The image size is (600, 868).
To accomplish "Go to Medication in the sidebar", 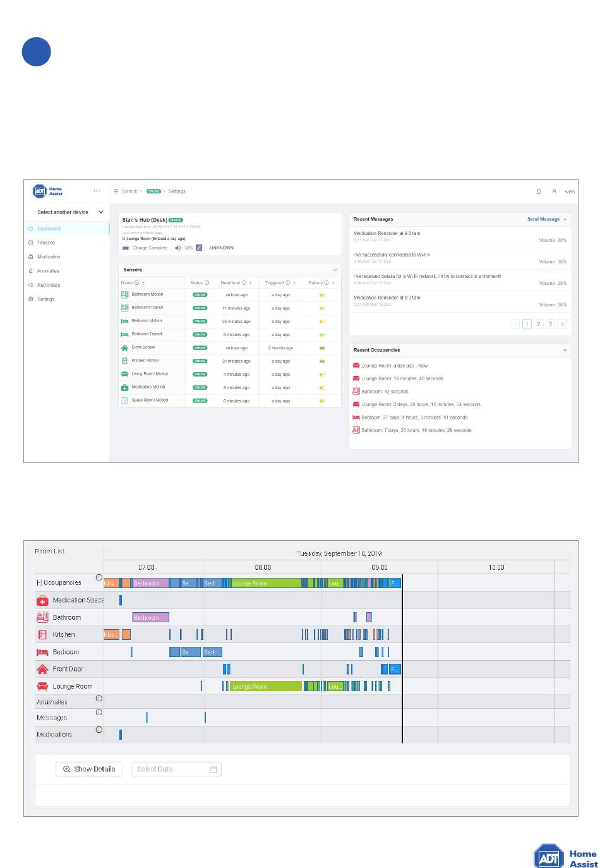I will pos(48,257).
